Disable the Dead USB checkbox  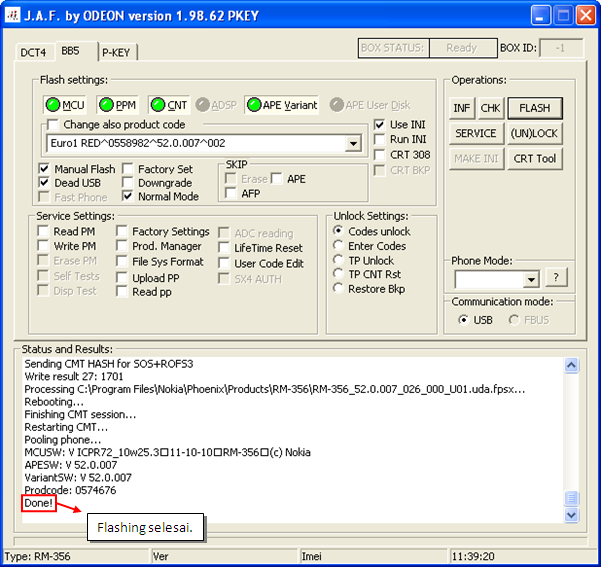[44, 183]
